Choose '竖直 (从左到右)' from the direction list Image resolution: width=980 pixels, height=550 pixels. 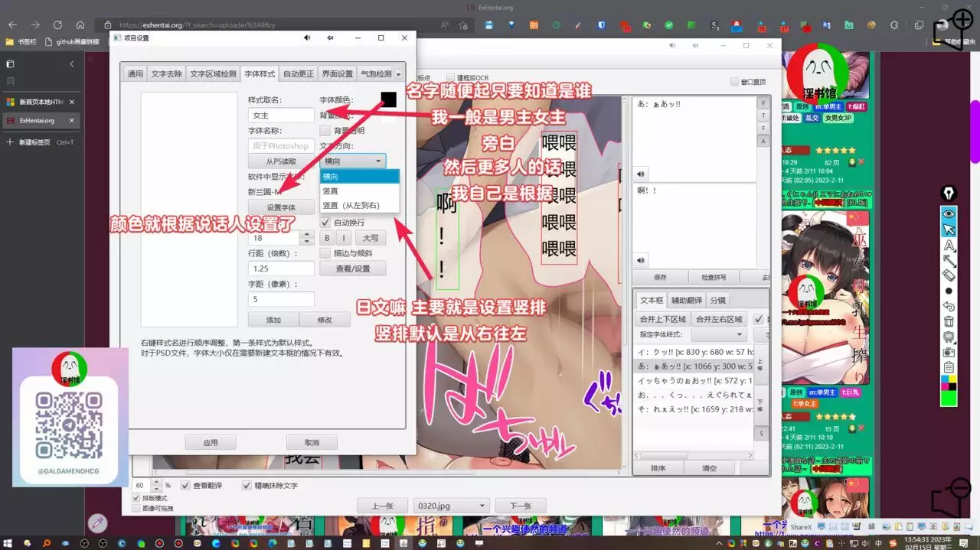click(x=360, y=206)
